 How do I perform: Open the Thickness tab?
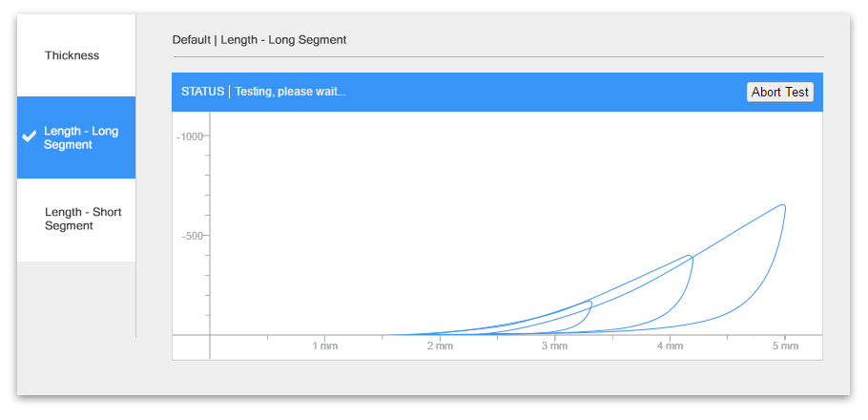point(72,55)
